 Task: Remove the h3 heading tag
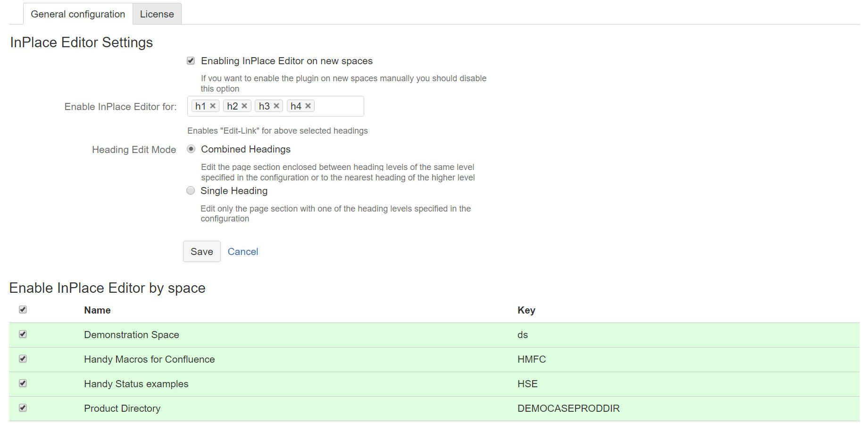(x=276, y=106)
